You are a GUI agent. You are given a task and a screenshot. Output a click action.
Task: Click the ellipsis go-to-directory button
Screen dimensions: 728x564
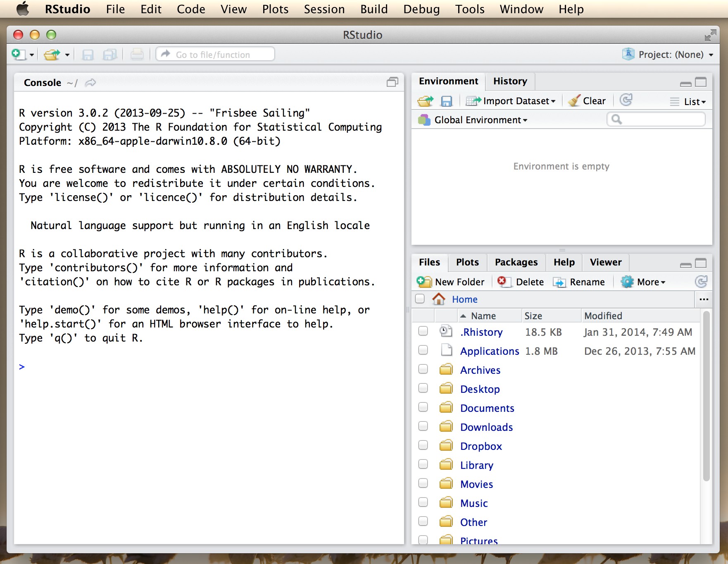[x=704, y=299]
